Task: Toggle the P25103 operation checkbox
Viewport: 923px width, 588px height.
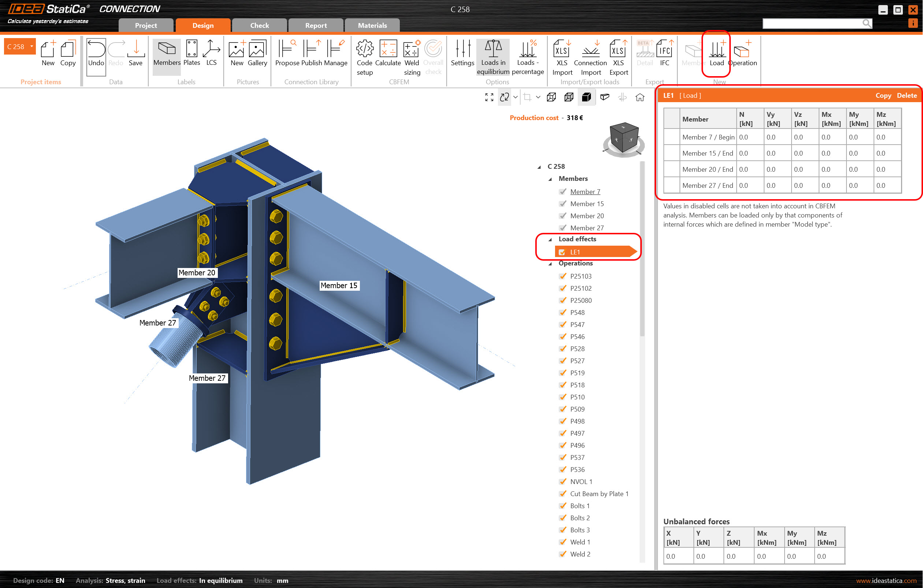Action: click(563, 276)
